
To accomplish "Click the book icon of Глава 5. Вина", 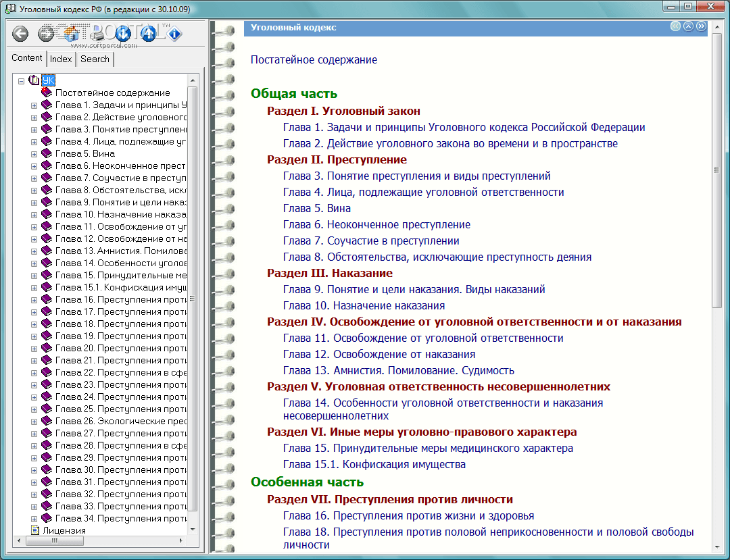I will tap(47, 153).
